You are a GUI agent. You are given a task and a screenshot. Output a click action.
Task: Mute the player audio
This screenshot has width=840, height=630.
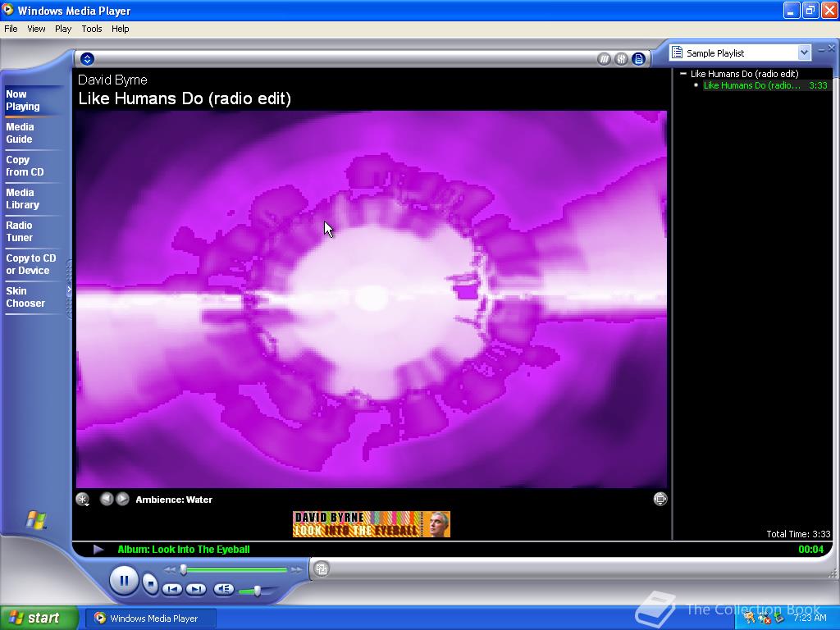223,589
